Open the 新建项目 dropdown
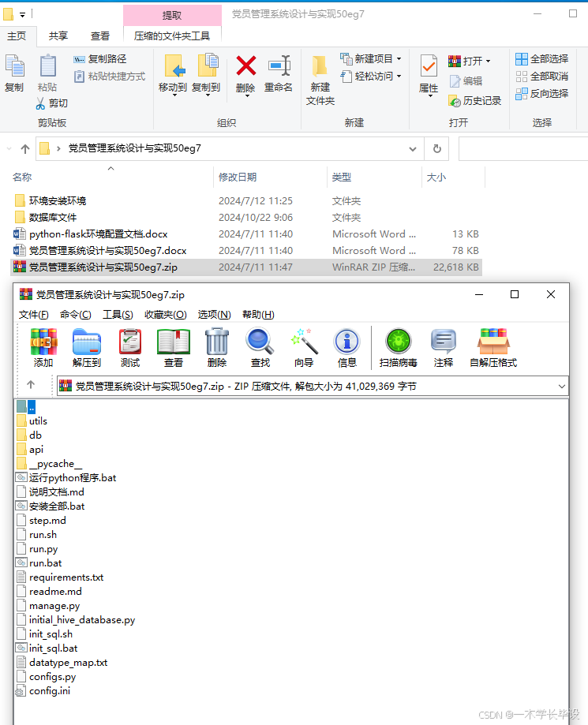This screenshot has width=588, height=725. pyautogui.click(x=399, y=59)
